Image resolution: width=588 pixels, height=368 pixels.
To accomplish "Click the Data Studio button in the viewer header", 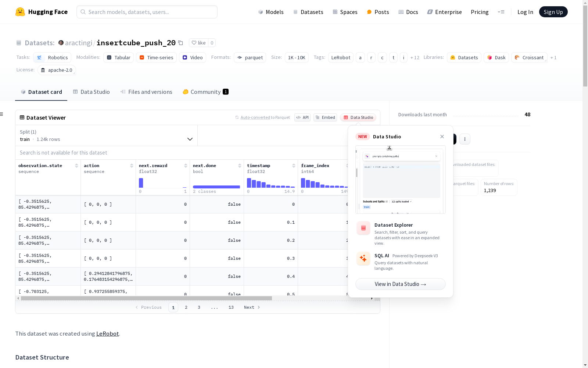I will (358, 117).
